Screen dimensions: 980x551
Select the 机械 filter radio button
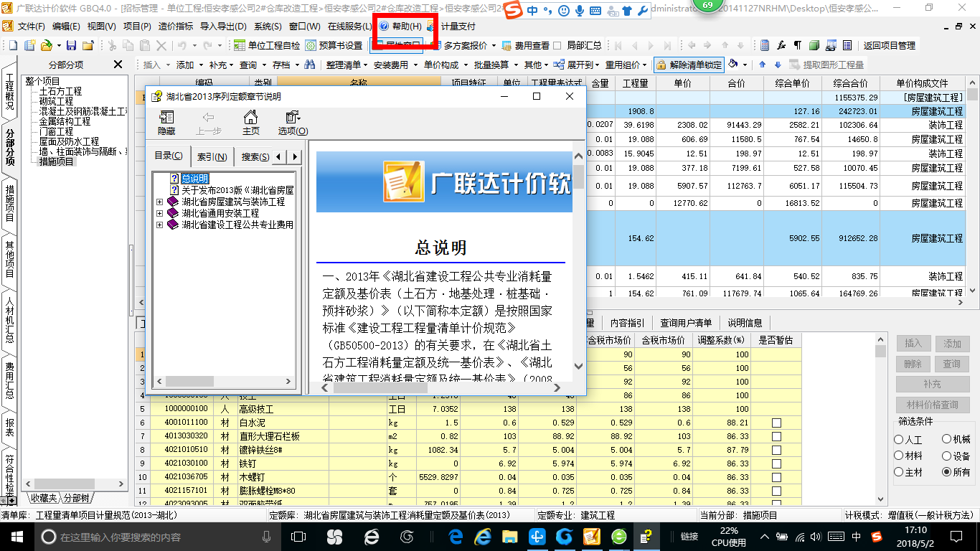pos(947,439)
